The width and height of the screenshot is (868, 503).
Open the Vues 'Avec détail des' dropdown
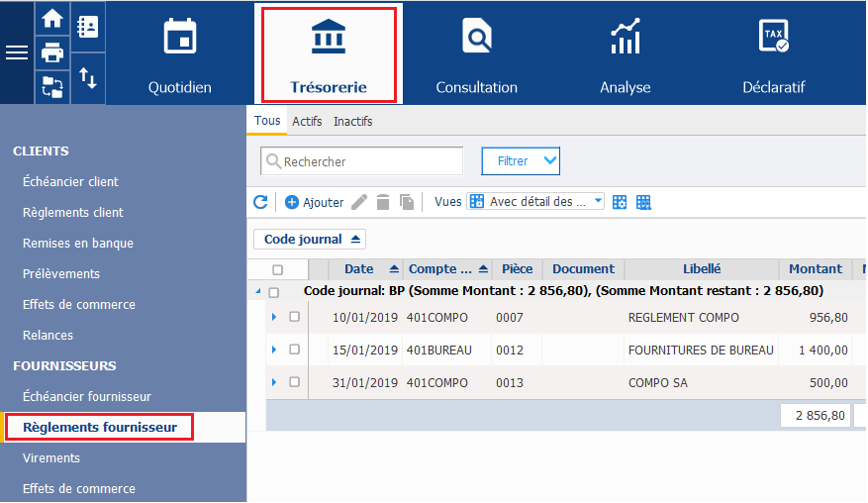535,202
